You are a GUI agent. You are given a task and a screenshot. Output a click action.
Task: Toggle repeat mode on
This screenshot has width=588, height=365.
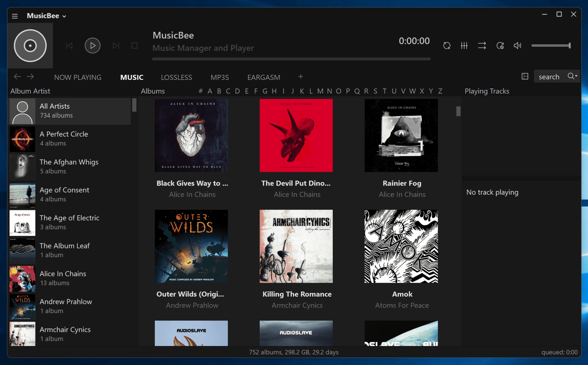500,45
